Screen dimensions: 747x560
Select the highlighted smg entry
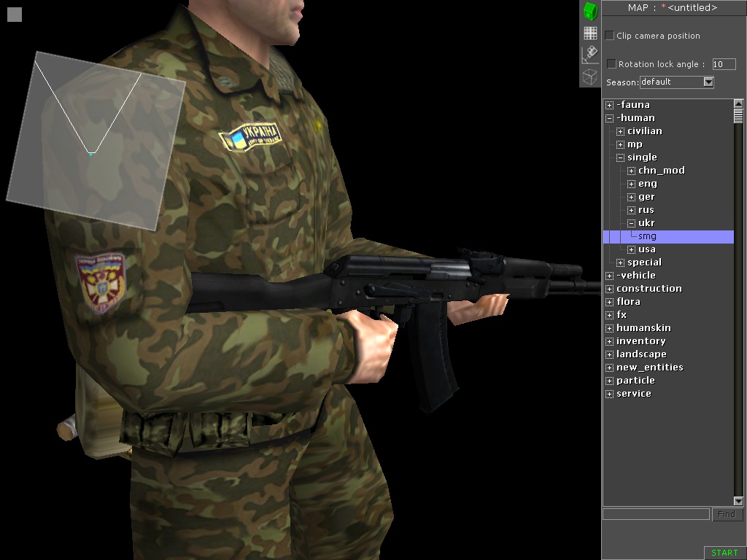coord(668,237)
